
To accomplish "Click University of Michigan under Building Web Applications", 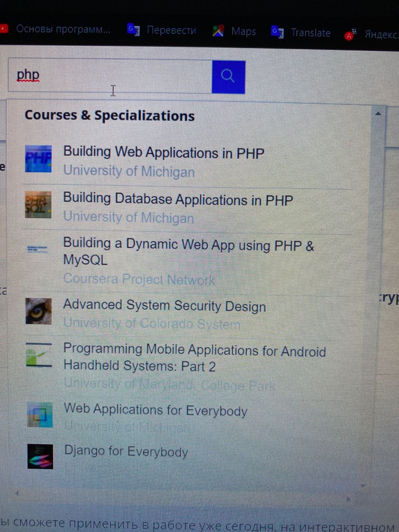I will coord(129,171).
